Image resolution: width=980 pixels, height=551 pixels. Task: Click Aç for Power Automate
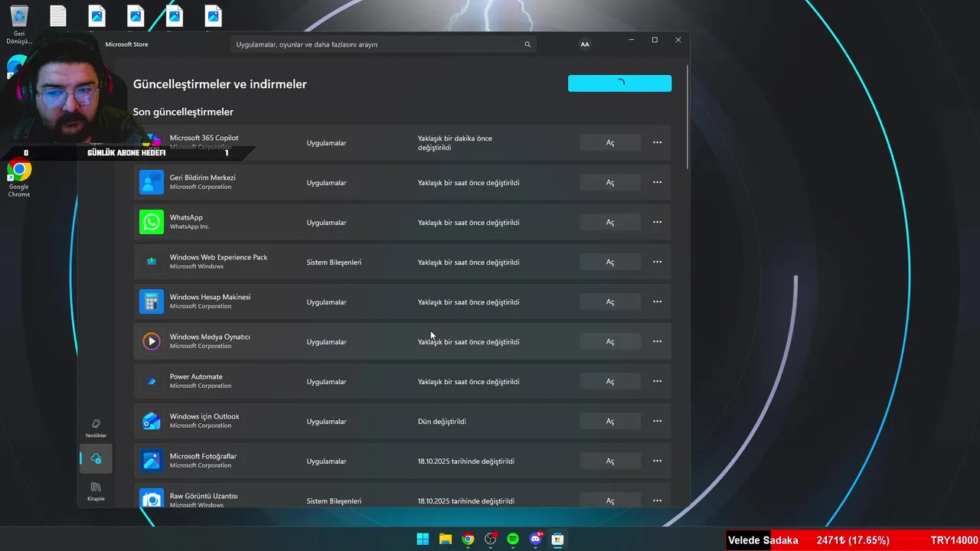point(610,381)
